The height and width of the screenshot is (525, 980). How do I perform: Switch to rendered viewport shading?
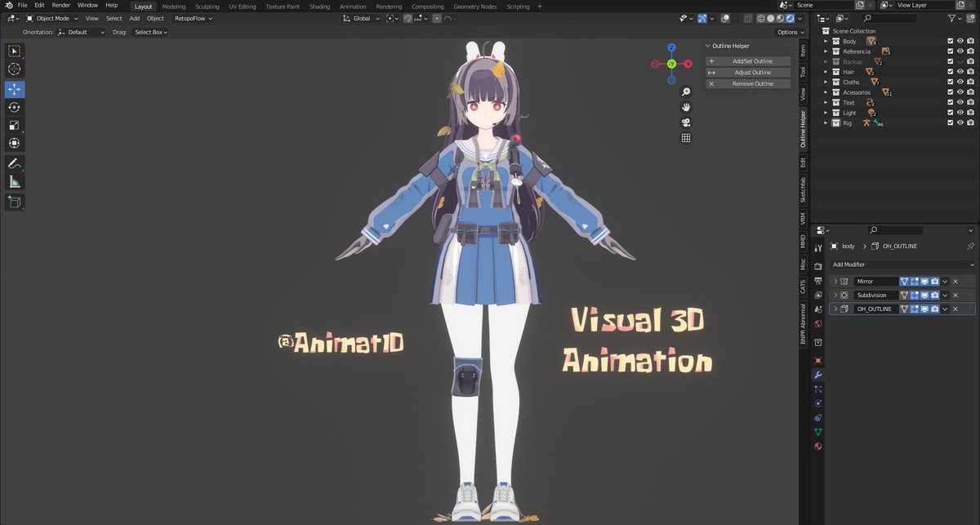[x=791, y=18]
